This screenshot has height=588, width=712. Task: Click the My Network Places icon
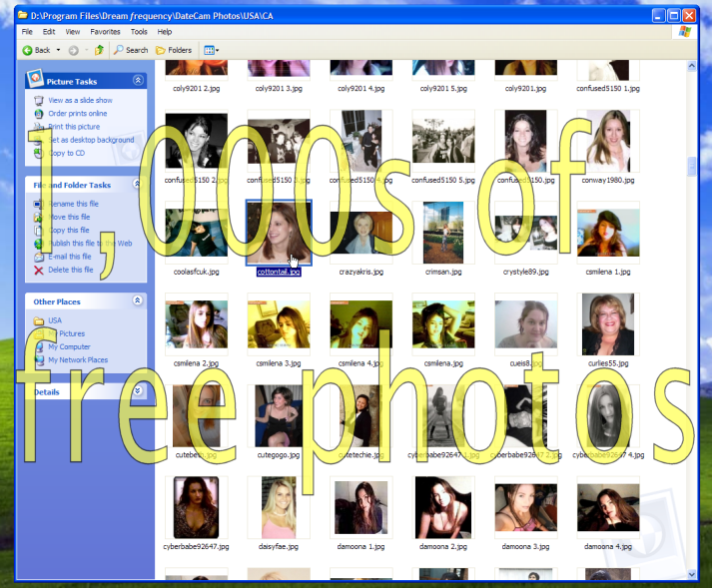click(x=39, y=360)
